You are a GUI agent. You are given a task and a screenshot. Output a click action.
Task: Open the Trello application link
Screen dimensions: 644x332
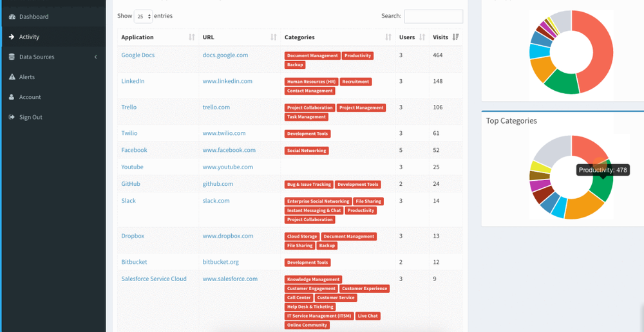coord(129,107)
